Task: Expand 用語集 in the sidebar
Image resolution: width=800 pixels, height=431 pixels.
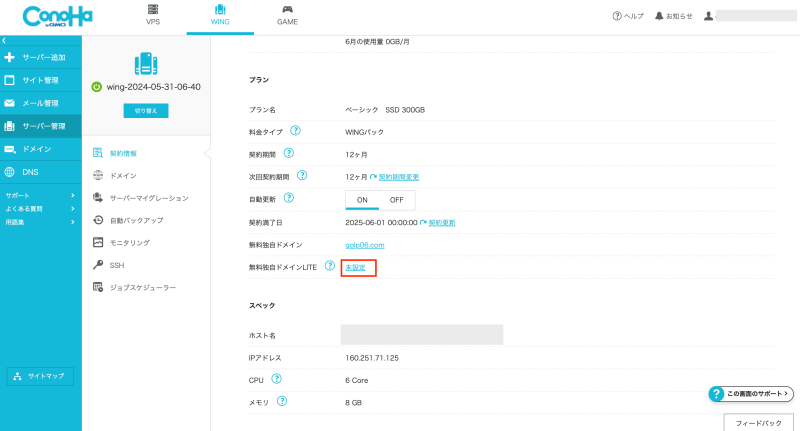Action: (x=40, y=221)
